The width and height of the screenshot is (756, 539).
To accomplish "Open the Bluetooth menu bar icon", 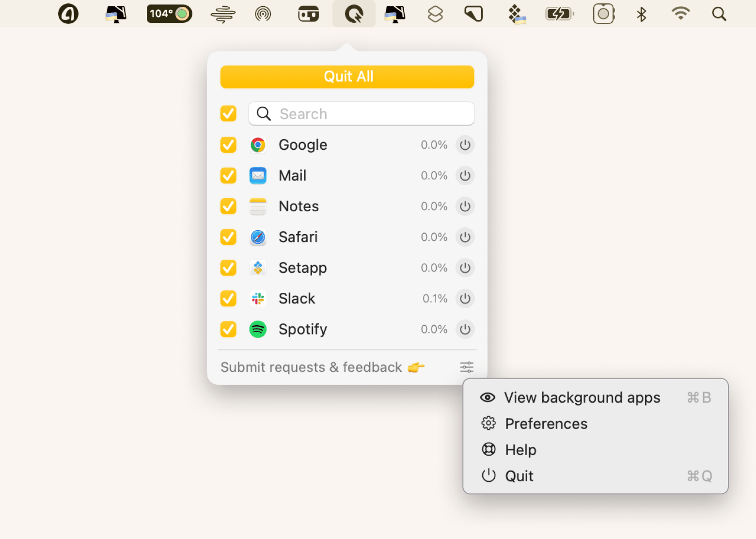I will click(x=642, y=14).
